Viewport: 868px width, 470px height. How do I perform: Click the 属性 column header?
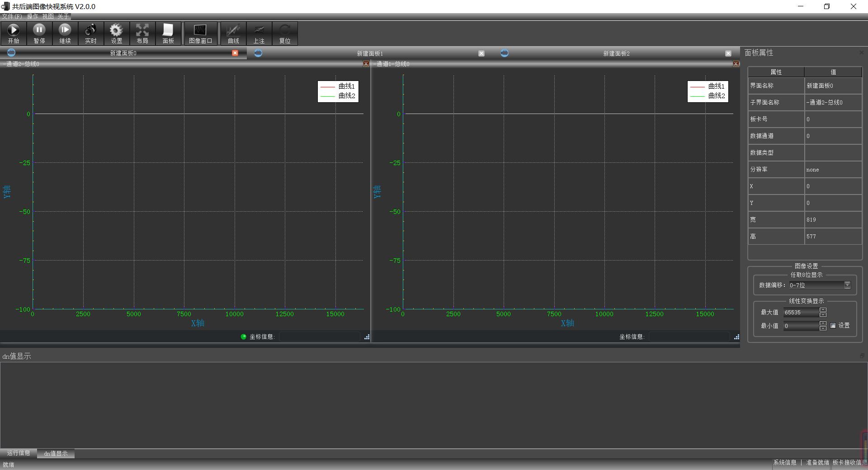point(776,72)
